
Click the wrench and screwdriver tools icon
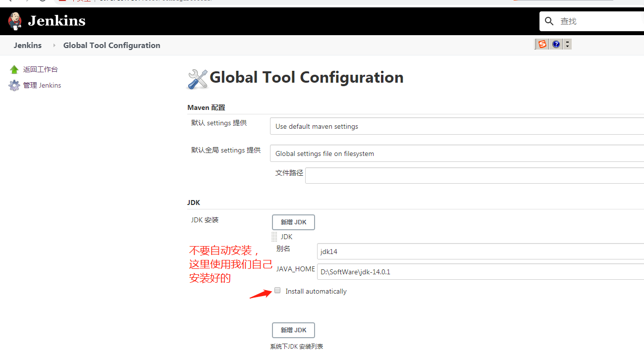point(198,79)
